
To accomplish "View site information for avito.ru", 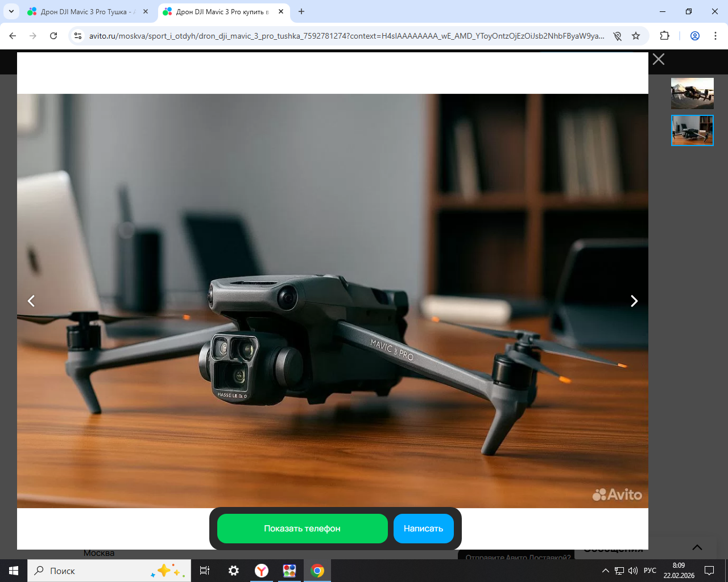I will click(78, 36).
